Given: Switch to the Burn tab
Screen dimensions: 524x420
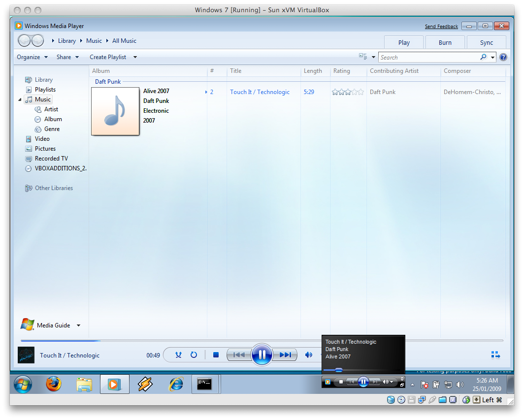Looking at the screenshot, I should pyautogui.click(x=445, y=42).
